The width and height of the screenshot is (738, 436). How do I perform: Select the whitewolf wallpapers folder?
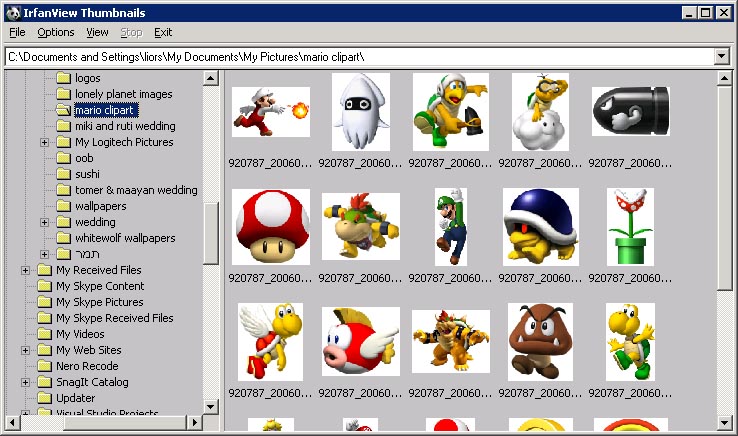coord(125,238)
